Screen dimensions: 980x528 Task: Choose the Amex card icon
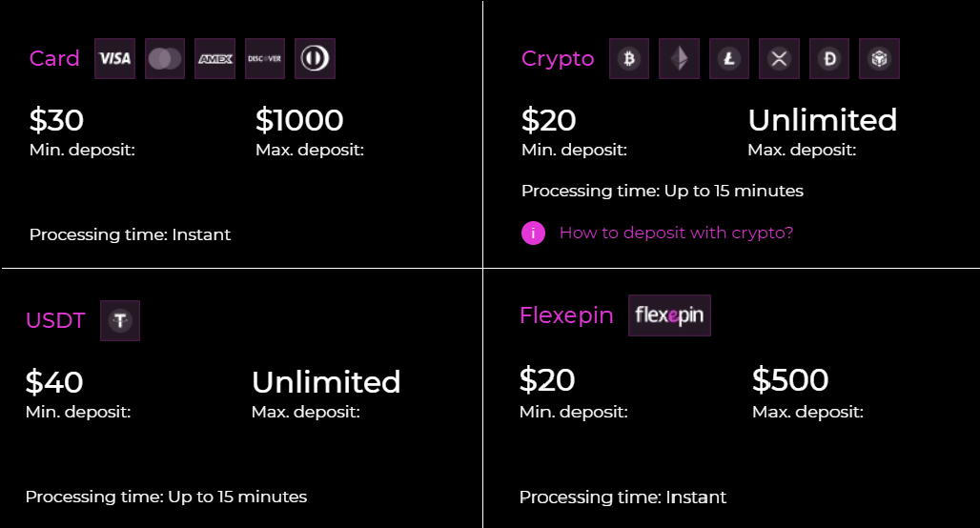click(214, 59)
